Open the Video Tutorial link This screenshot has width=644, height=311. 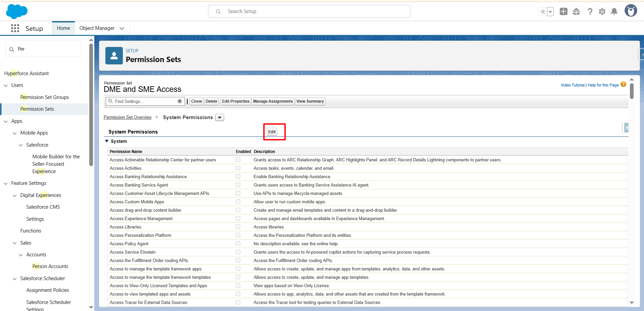[x=573, y=85]
